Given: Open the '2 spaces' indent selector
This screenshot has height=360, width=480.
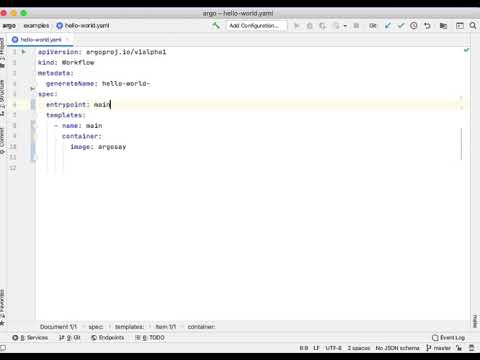Looking at the screenshot, I should point(359,348).
